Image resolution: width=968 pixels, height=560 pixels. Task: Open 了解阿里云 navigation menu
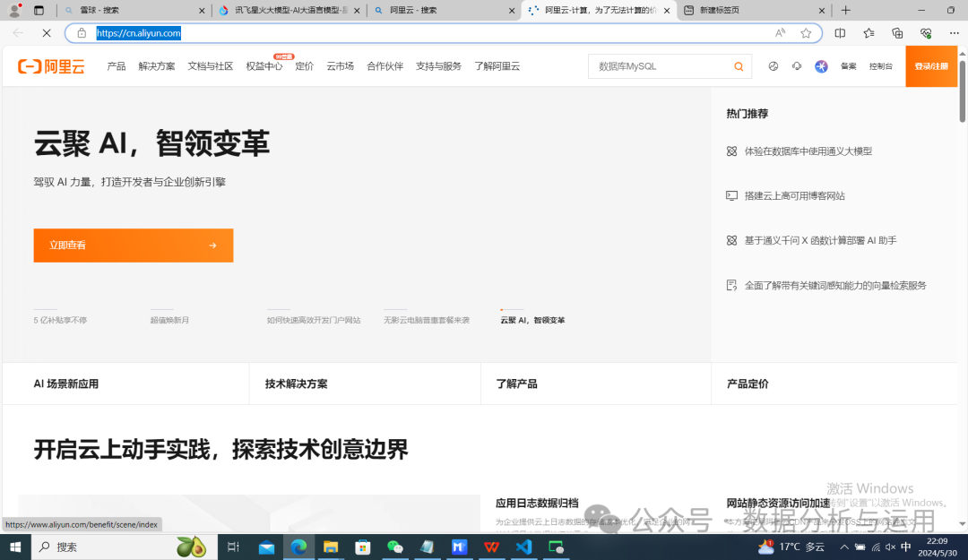click(x=497, y=66)
